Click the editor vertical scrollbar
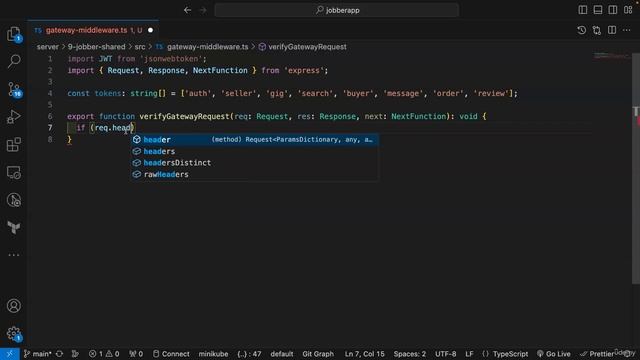The height and width of the screenshot is (360, 640). (x=636, y=167)
